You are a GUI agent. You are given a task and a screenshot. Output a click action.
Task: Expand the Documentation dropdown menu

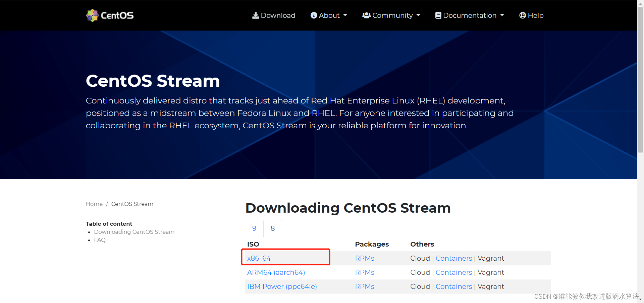click(469, 15)
